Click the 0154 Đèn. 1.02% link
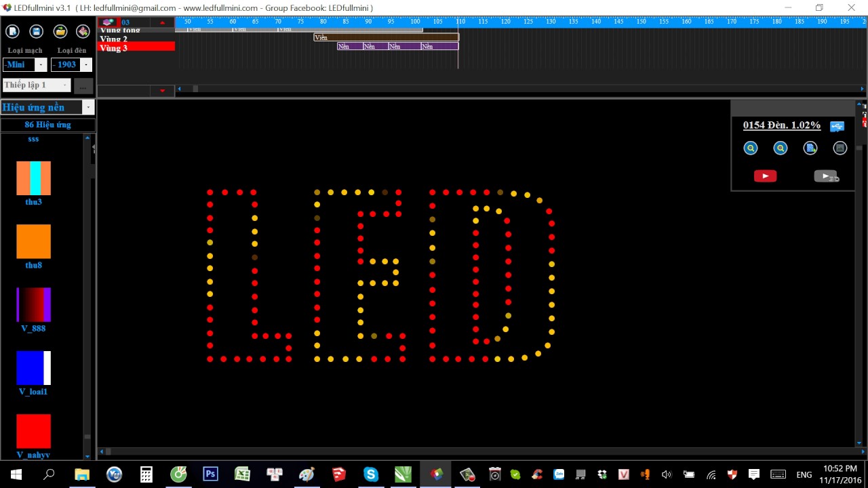 point(782,125)
